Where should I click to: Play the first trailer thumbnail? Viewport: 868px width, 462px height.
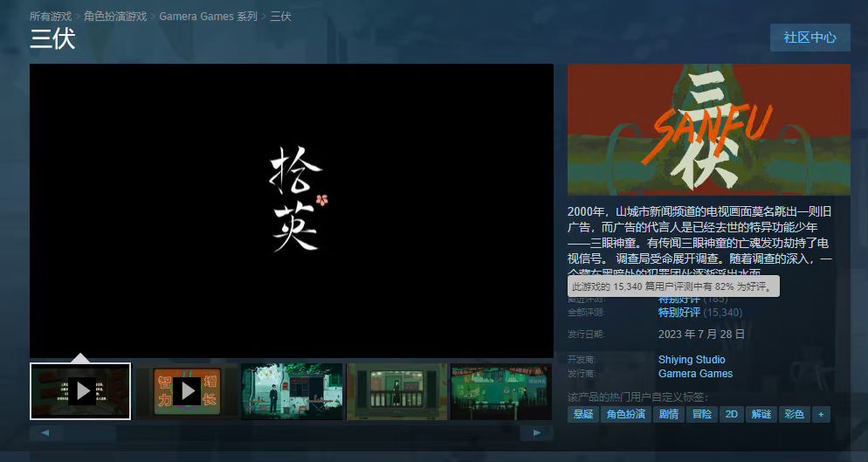(x=80, y=391)
